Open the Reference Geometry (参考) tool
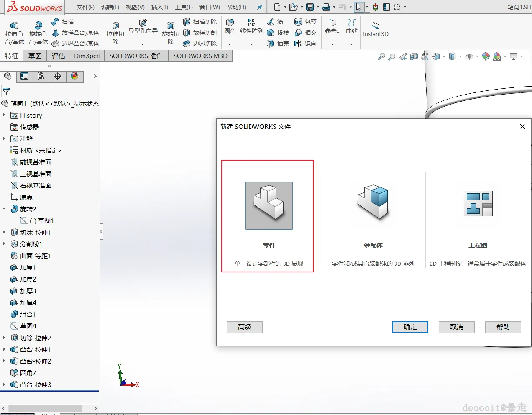Viewport: 532px width, 415px height. coord(333,26)
